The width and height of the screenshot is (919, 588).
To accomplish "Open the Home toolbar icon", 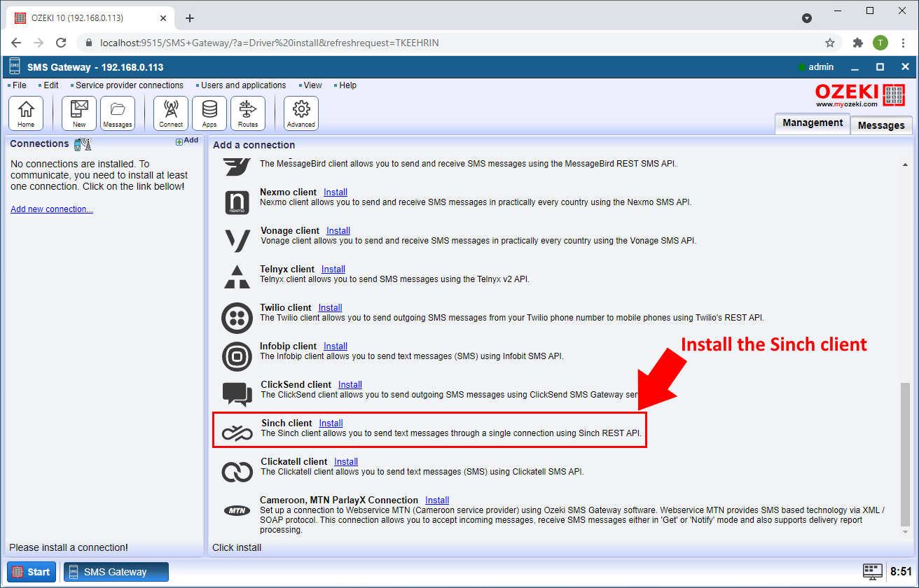I will tap(26, 113).
